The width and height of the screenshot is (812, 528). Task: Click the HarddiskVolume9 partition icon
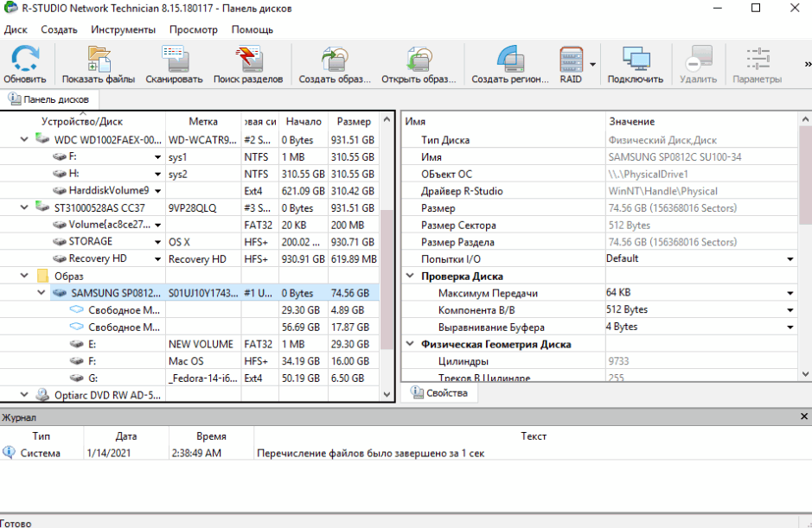(60, 190)
